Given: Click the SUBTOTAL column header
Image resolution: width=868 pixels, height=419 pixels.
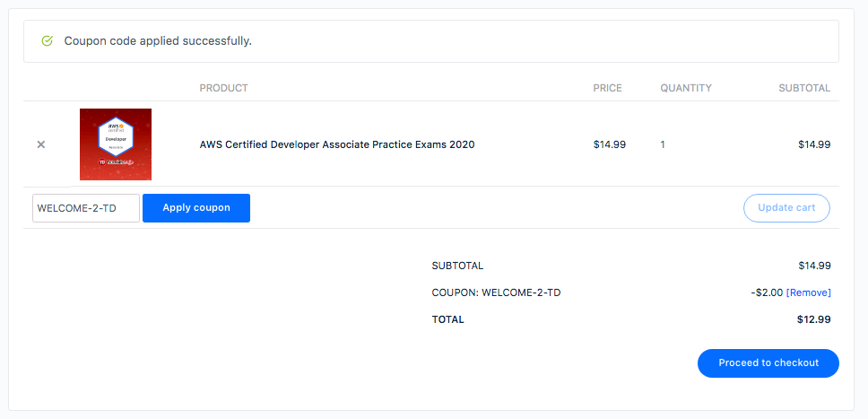Looking at the screenshot, I should coord(804,88).
